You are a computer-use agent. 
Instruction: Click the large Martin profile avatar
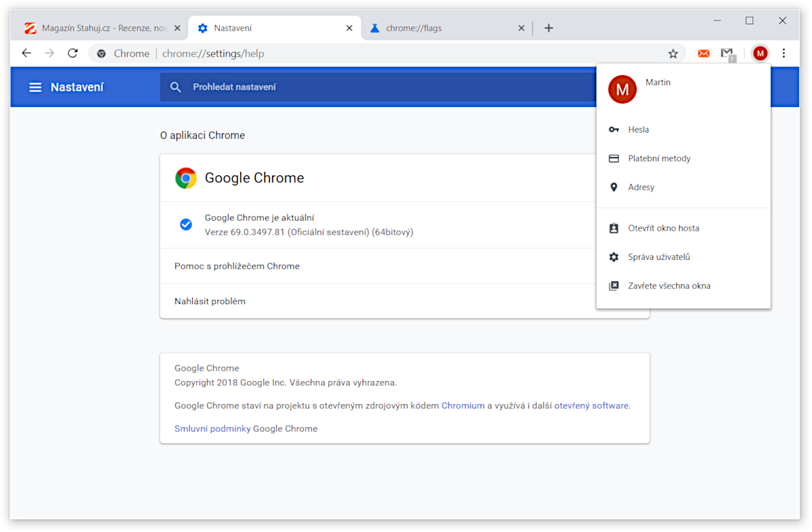click(623, 89)
